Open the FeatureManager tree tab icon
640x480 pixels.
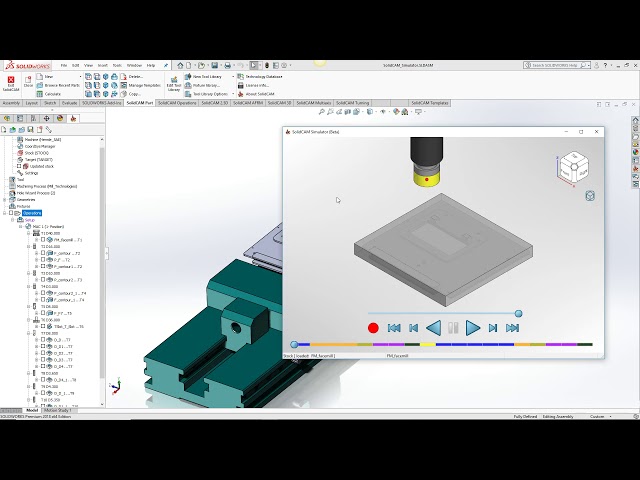tap(7, 118)
